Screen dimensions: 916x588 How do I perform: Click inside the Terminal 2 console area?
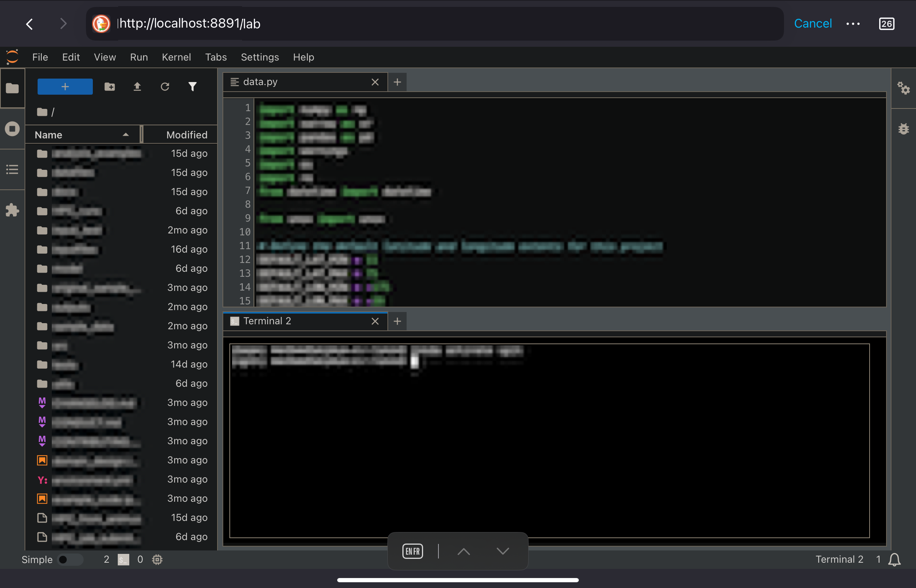pyautogui.click(x=549, y=441)
